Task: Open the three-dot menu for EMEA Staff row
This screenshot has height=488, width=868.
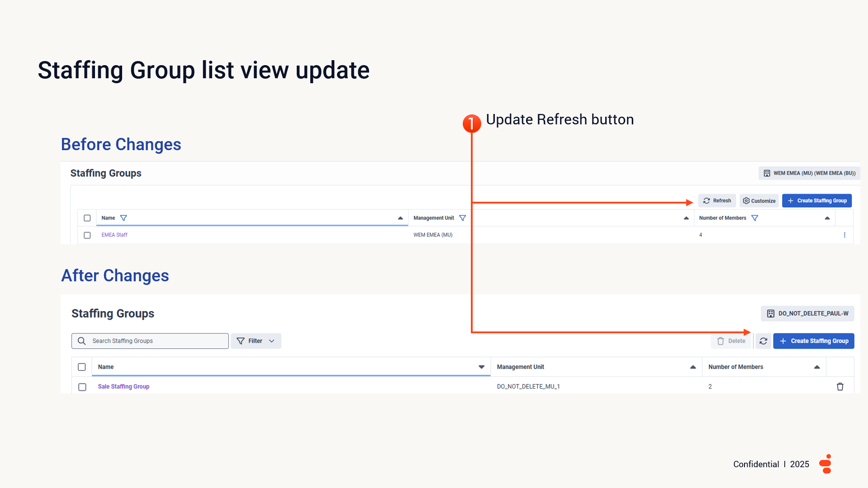Action: (x=844, y=235)
